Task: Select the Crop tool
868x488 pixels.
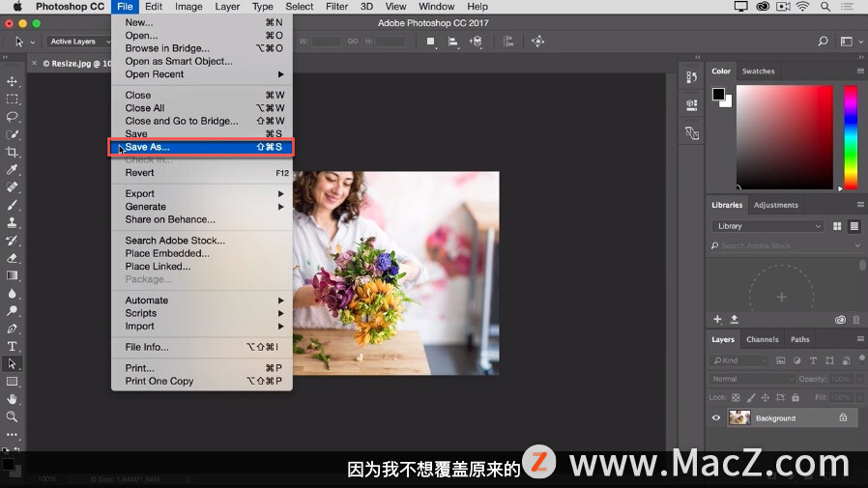Action: pos(13,152)
